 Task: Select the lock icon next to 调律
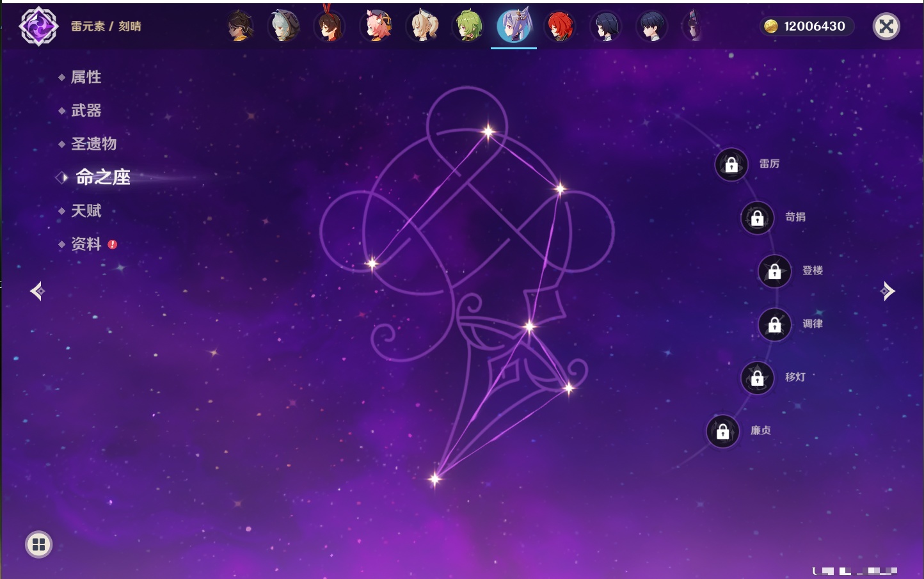click(x=775, y=324)
